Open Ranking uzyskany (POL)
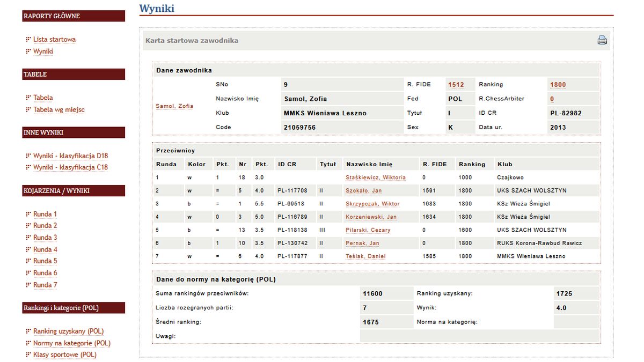The width and height of the screenshot is (644, 362). click(69, 331)
